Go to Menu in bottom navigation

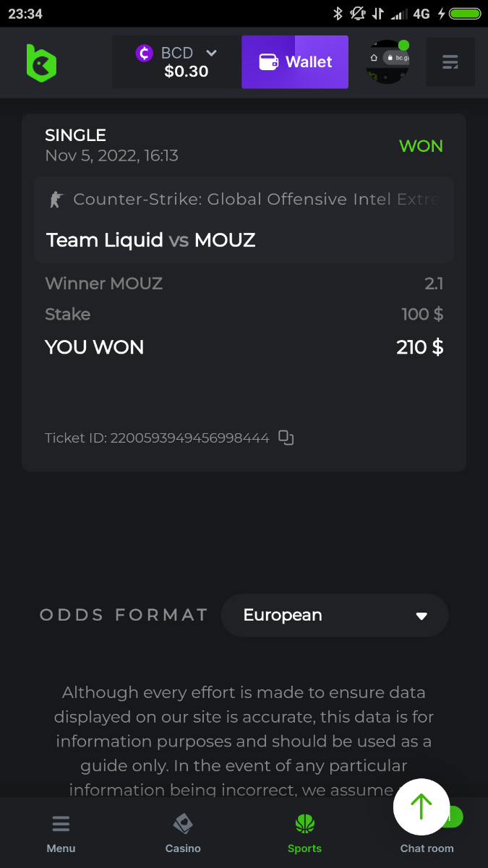click(61, 833)
